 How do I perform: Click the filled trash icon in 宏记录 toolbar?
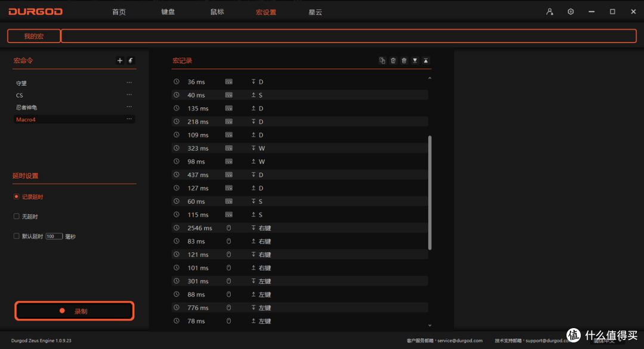click(404, 60)
